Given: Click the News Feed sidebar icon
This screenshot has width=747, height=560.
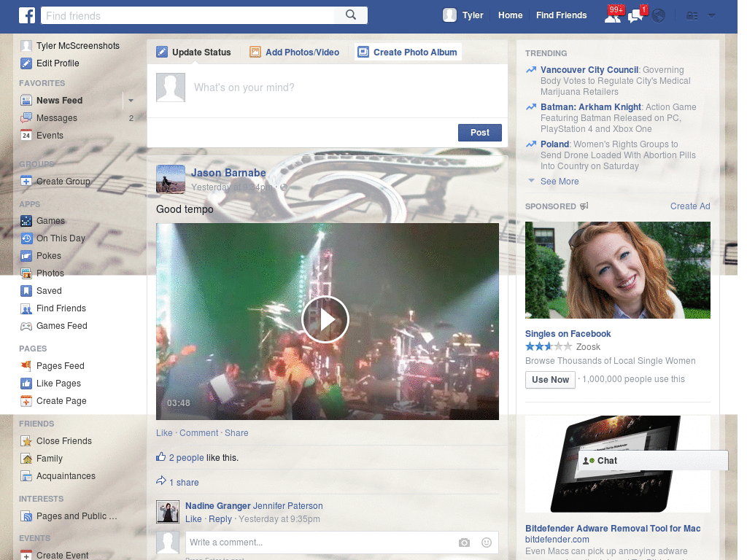Looking at the screenshot, I should coord(26,101).
